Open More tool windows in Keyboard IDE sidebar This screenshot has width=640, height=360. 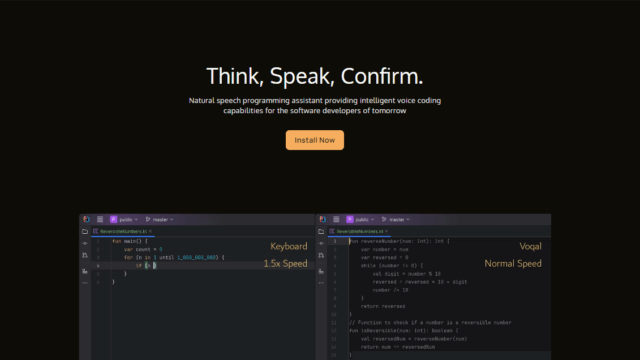tap(85, 282)
